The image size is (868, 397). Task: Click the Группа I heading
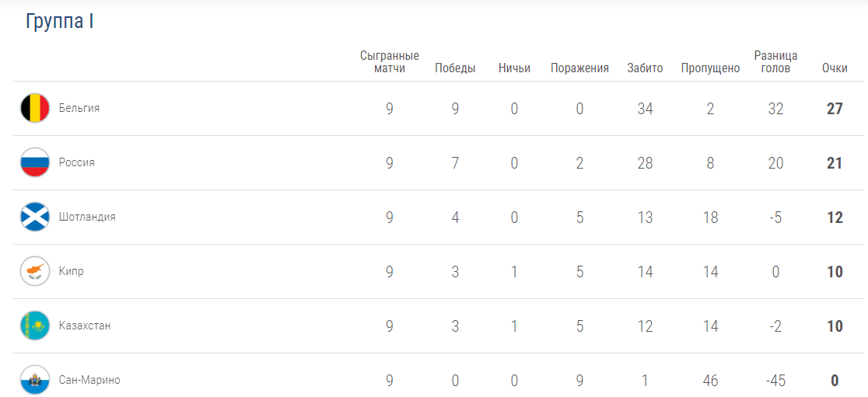pos(60,22)
